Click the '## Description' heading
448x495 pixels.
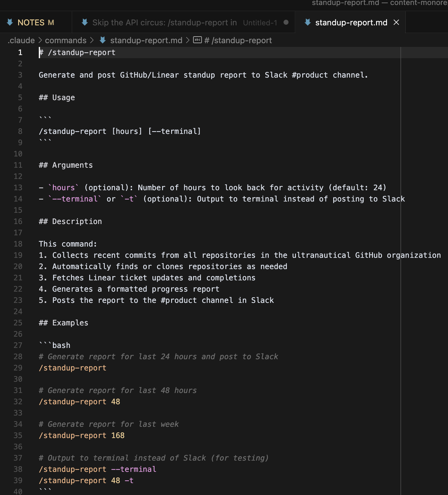[x=70, y=221]
